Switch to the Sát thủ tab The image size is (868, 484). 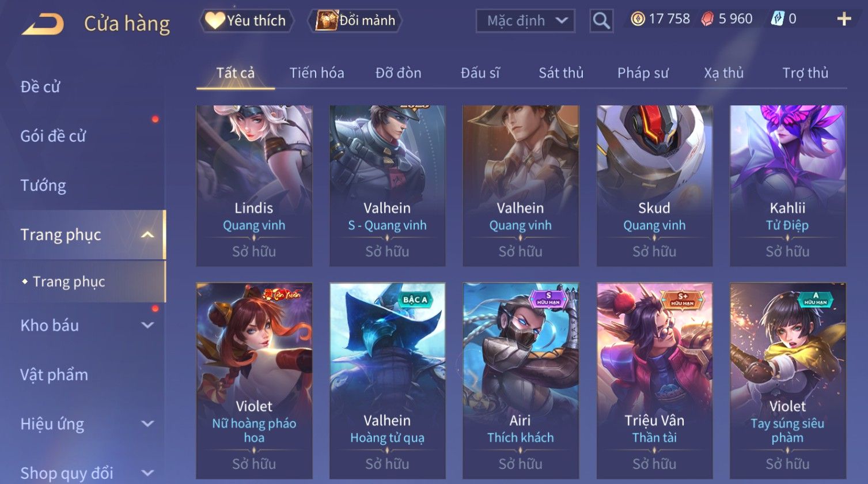click(x=561, y=73)
